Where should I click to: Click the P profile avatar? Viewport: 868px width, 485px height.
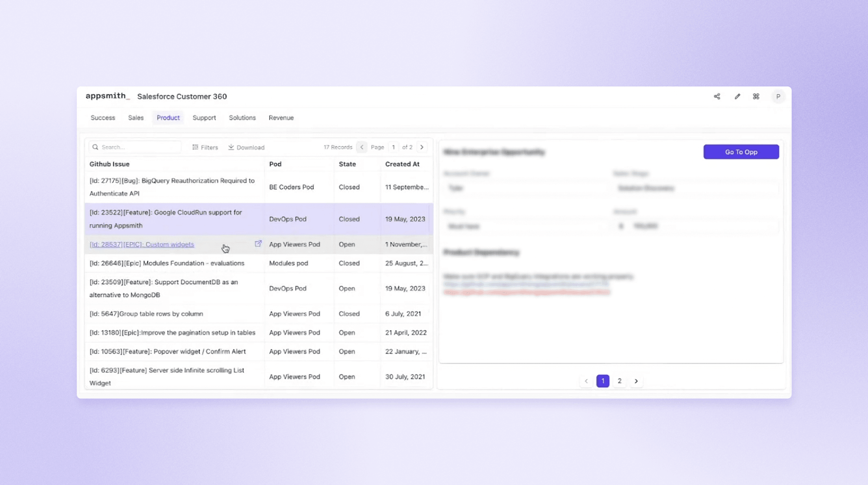tap(779, 96)
